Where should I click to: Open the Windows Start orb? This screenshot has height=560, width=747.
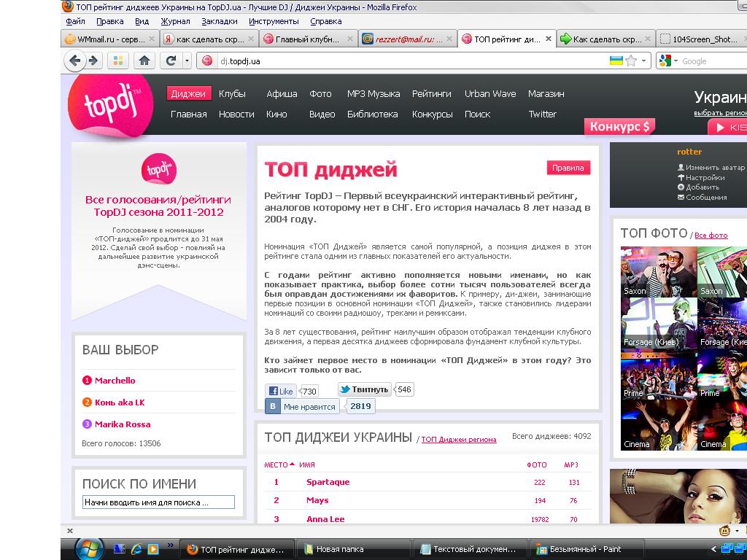point(89,550)
